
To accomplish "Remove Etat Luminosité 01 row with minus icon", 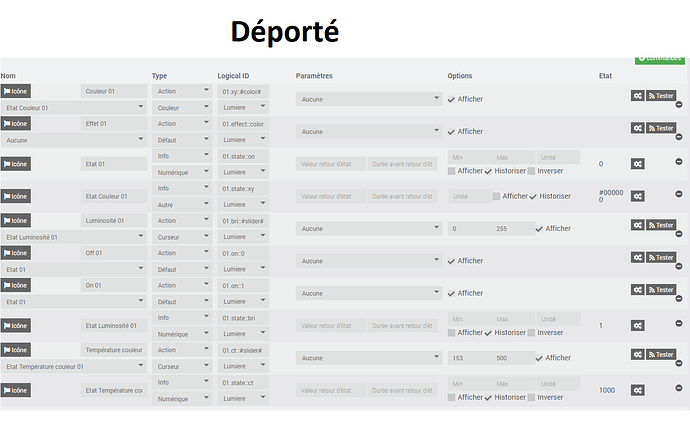I will [x=679, y=324].
